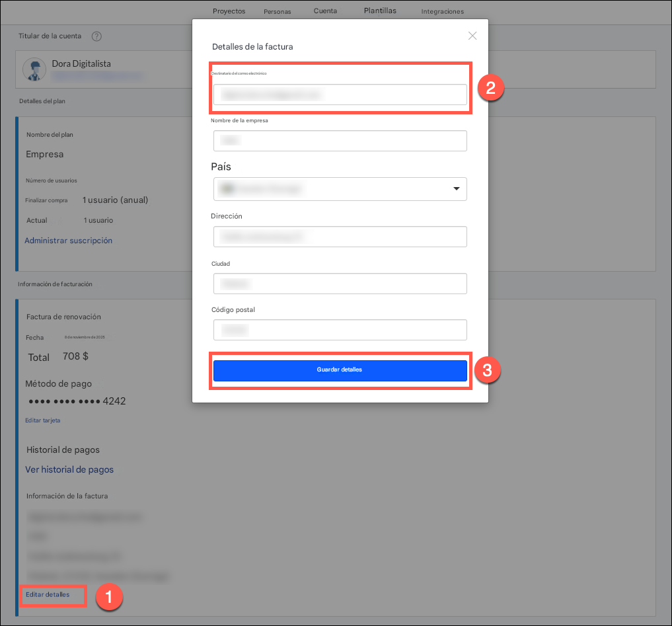
Task: Click the Actual '1 usuario' value
Action: 98,220
